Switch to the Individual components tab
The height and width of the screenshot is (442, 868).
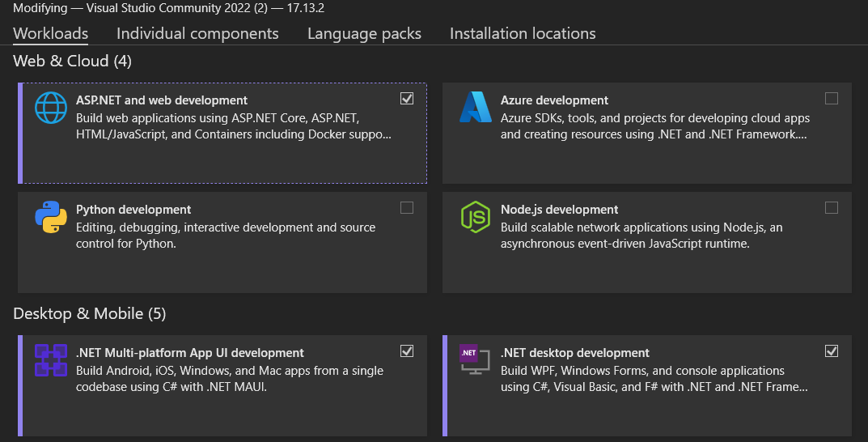pyautogui.click(x=197, y=33)
